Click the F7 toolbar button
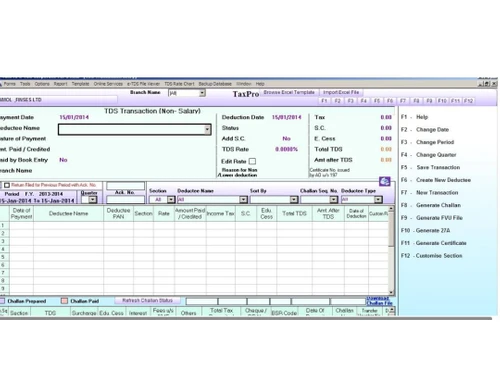 pyautogui.click(x=403, y=101)
